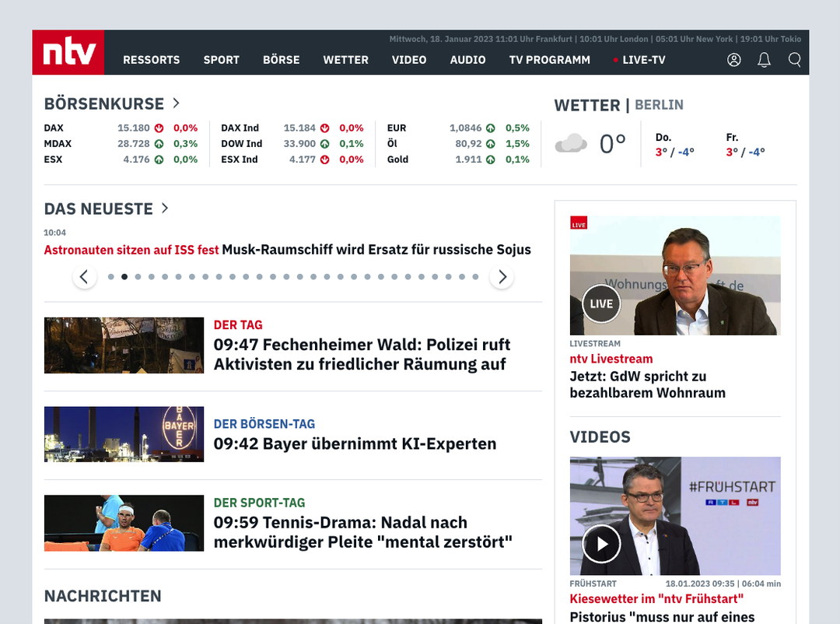Show the next headline with the right arrow
This screenshot has width=840, height=624.
point(502,277)
